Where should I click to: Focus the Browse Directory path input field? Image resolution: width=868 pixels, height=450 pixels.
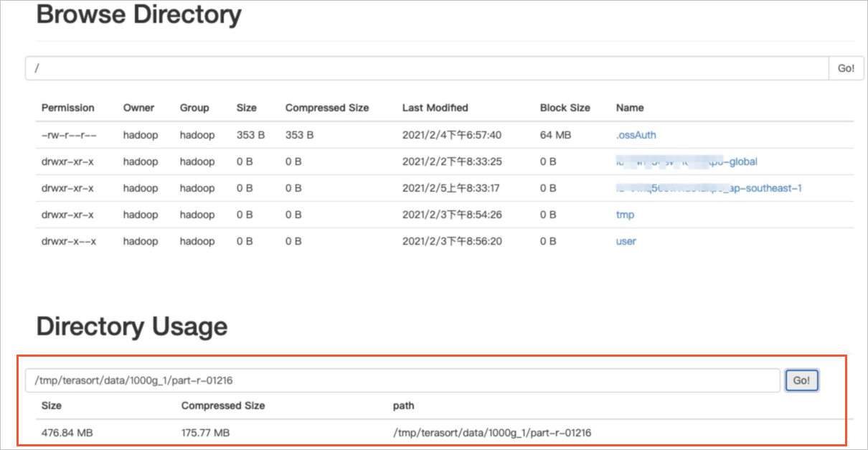click(427, 68)
